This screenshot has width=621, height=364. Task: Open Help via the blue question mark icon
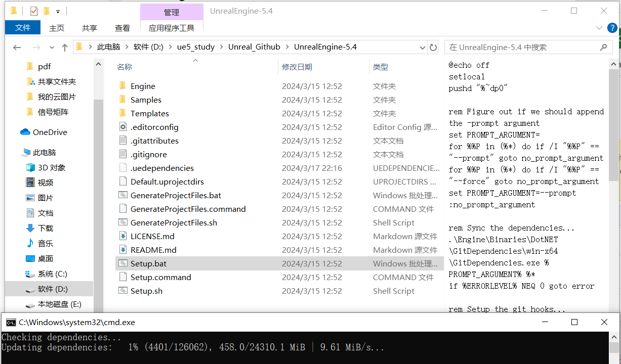(x=611, y=28)
